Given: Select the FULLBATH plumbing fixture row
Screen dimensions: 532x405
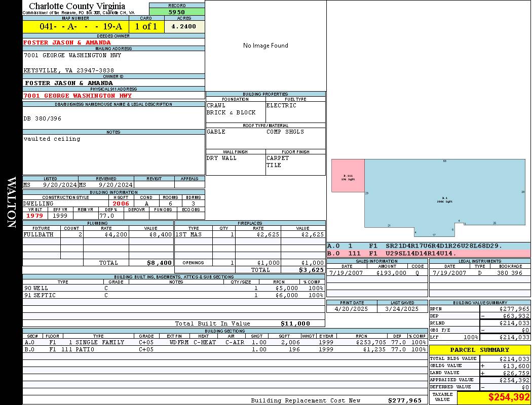Looking at the screenshot, I should 98,235.
